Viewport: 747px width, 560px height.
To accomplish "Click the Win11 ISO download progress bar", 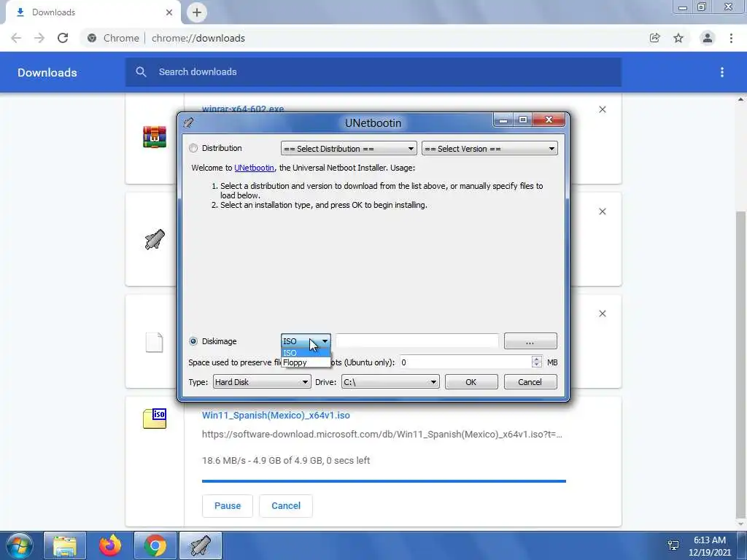I will pos(384,481).
